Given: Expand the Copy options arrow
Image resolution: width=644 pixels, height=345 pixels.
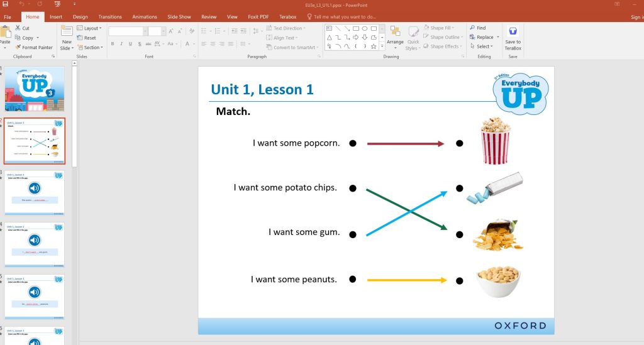Looking at the screenshot, I should (x=38, y=38).
